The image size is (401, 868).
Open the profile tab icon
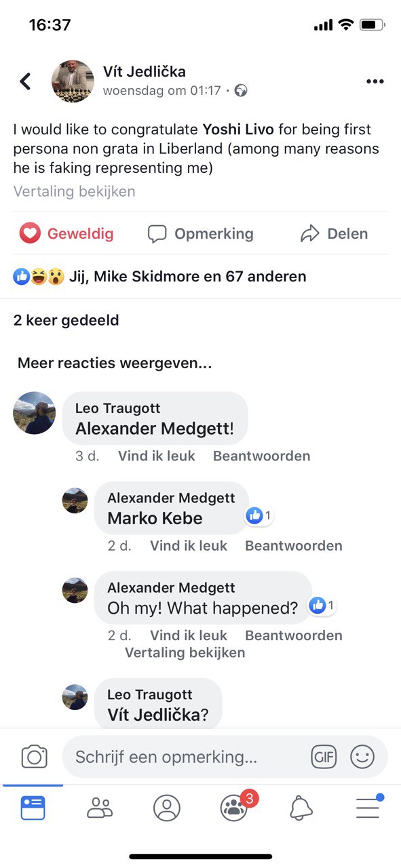coord(167,808)
